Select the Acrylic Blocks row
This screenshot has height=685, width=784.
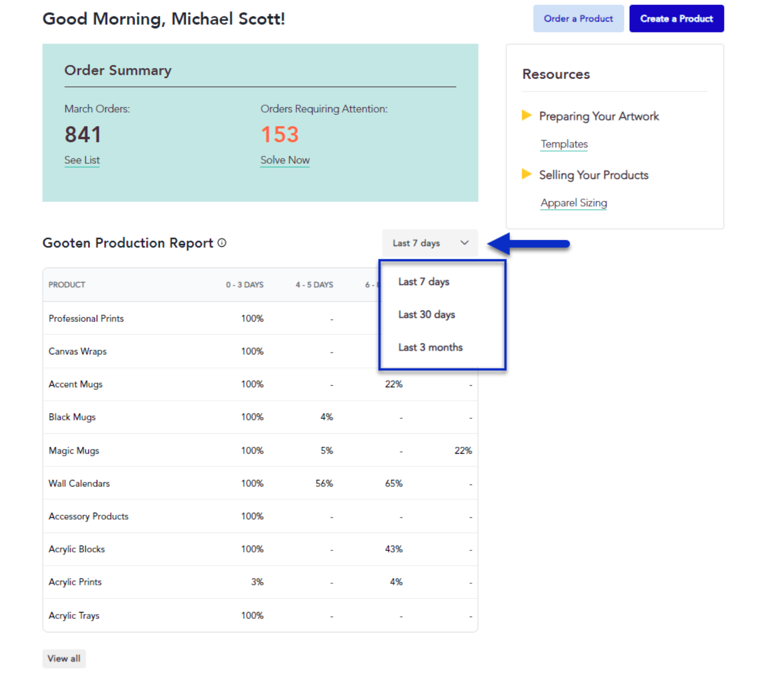260,549
